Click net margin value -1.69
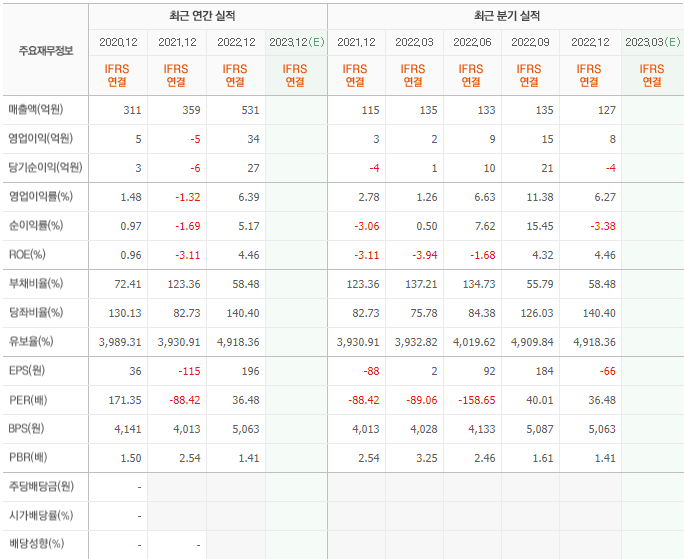This screenshot has height=559, width=685. (x=188, y=226)
